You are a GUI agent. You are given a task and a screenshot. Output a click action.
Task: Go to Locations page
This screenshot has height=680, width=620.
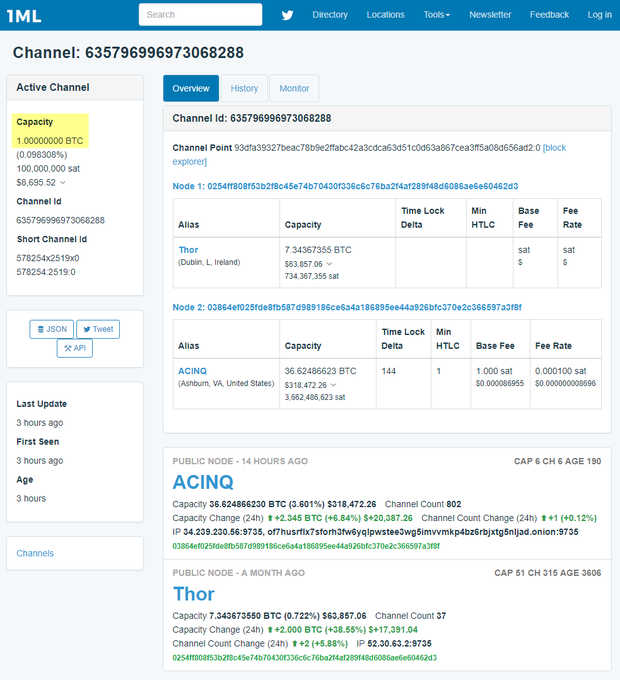pyautogui.click(x=385, y=15)
